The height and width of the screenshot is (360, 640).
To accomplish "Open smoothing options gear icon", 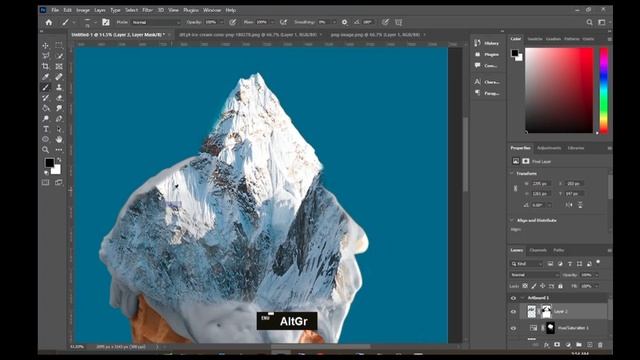I will tap(344, 22).
